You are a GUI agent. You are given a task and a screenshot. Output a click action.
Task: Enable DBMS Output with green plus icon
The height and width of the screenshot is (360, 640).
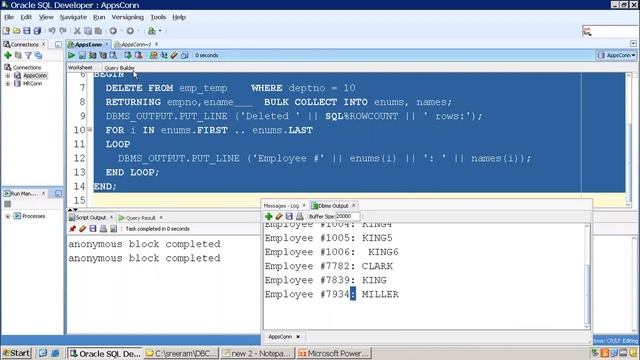tap(269, 216)
